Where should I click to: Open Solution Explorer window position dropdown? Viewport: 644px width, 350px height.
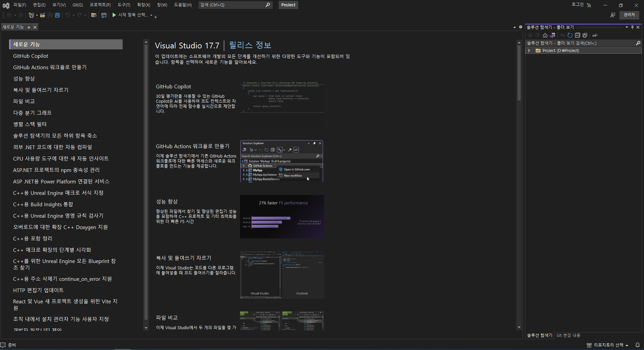tap(627, 27)
